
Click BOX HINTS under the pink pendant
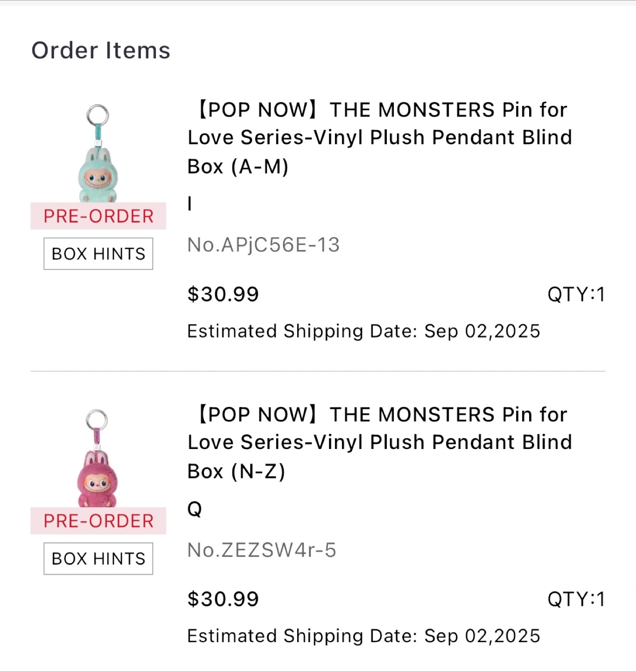pyautogui.click(x=98, y=559)
